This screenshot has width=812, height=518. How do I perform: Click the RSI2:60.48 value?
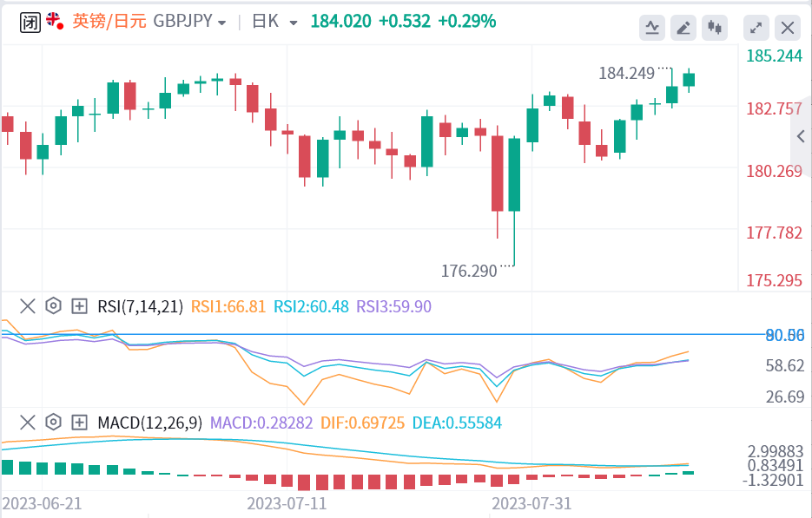[311, 307]
